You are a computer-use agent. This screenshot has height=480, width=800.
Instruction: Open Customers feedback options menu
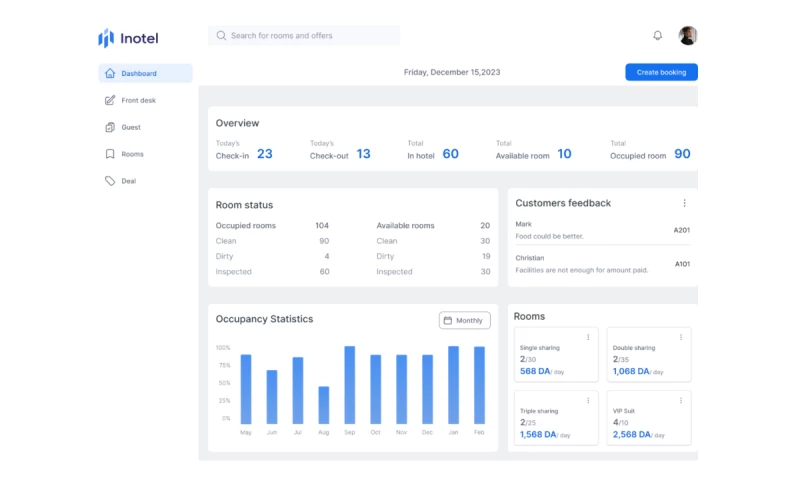pos(684,203)
